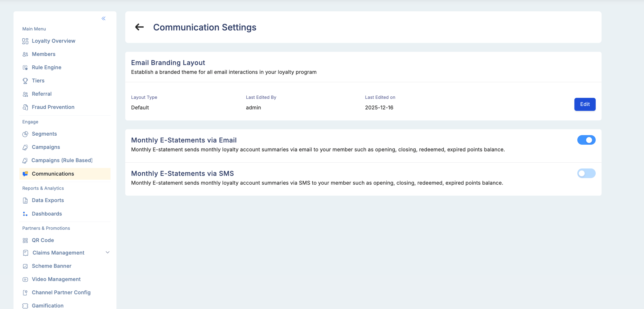Click the Gamification ticket icon

coord(25,306)
